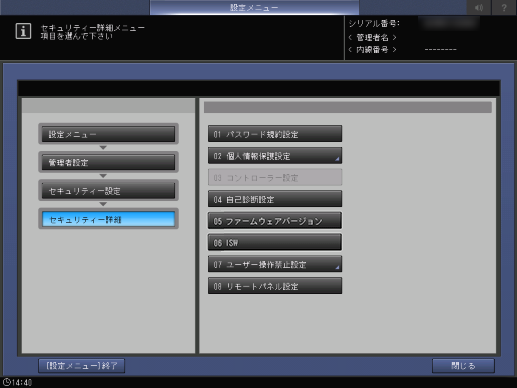Click the 閉じる button
This screenshot has width=517, height=388.
463,366
